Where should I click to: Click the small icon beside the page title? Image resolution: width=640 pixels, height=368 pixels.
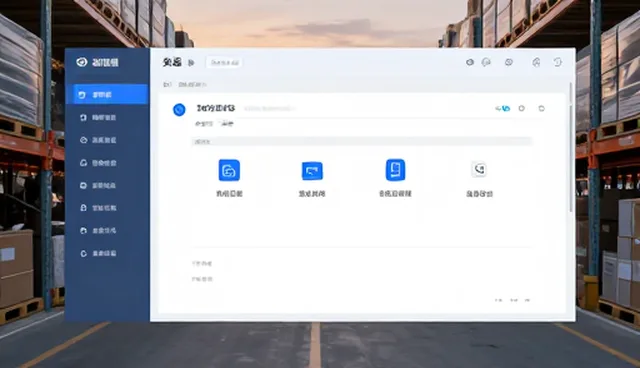click(191, 62)
